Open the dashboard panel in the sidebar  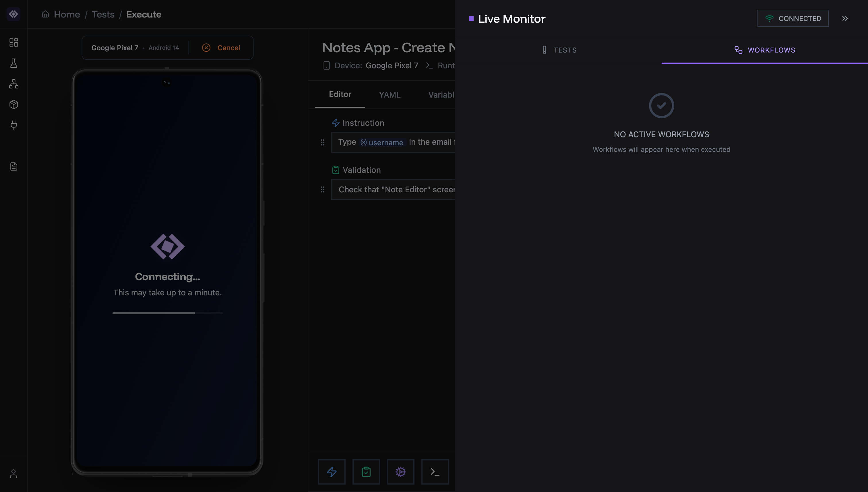coord(13,42)
